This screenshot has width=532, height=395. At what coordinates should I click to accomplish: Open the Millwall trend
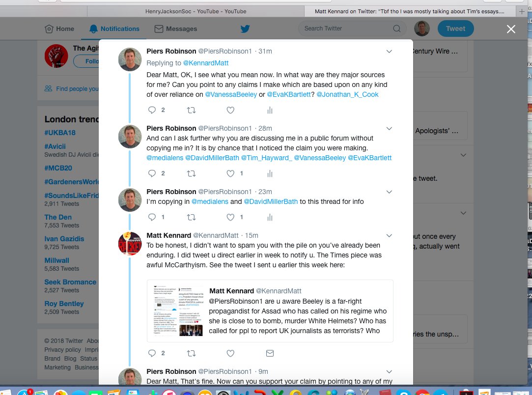(x=56, y=260)
